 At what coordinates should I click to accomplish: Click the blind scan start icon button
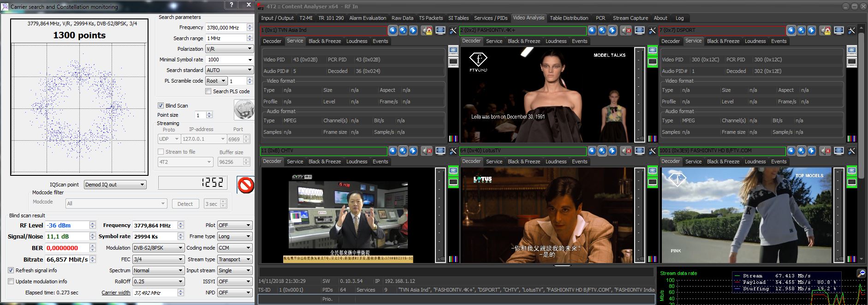tap(244, 110)
